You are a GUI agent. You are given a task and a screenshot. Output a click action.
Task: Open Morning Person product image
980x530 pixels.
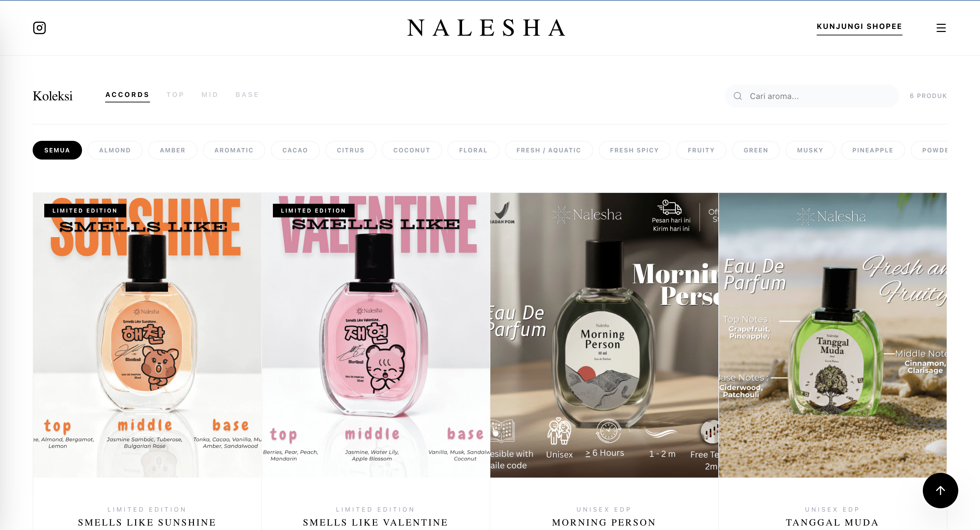[x=604, y=335]
